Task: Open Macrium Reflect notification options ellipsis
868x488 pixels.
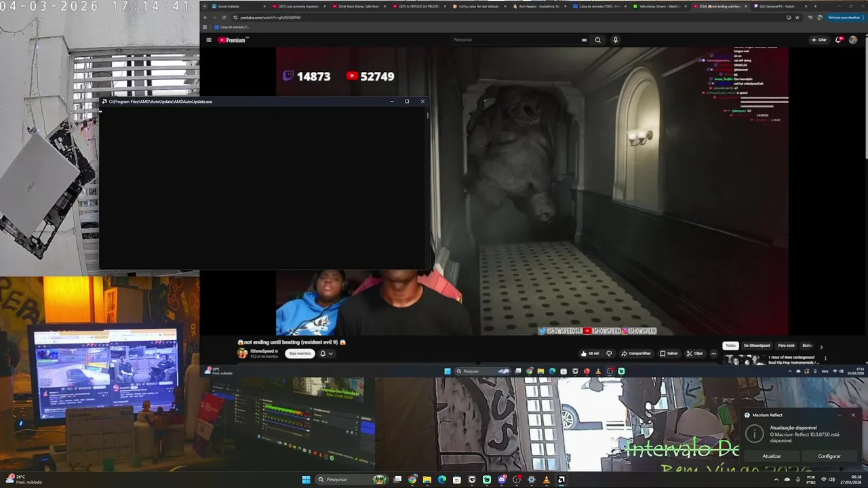Action: tap(840, 415)
